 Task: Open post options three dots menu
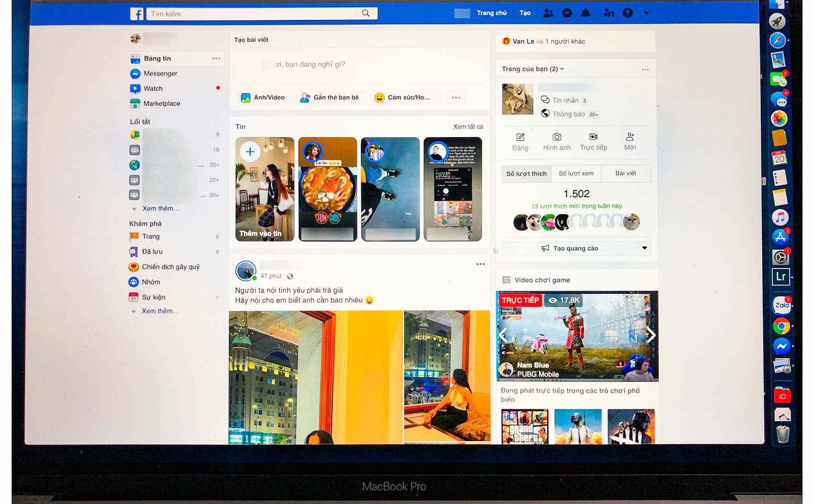481,264
